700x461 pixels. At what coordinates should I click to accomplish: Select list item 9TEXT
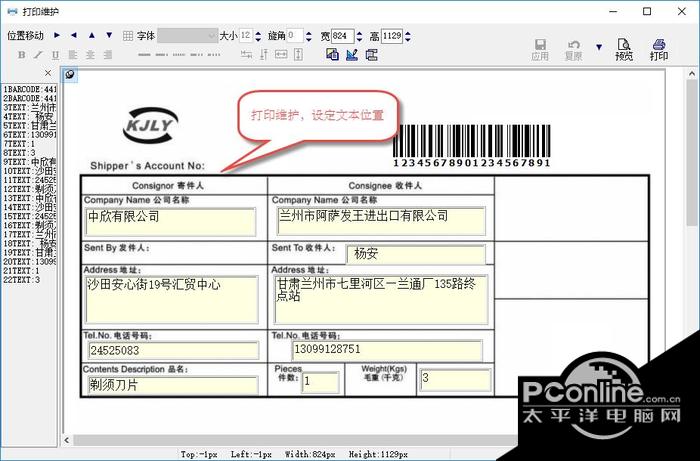tap(29, 162)
